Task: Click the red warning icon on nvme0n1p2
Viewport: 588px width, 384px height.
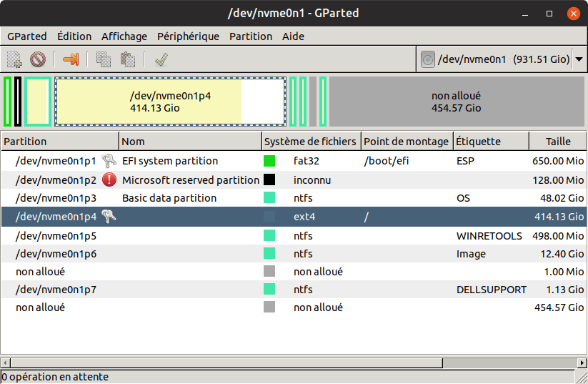Action: tap(109, 179)
